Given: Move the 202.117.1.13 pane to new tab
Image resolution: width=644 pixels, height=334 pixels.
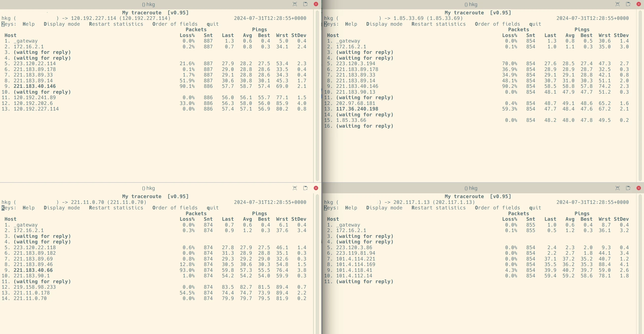Looking at the screenshot, I should 628,188.
